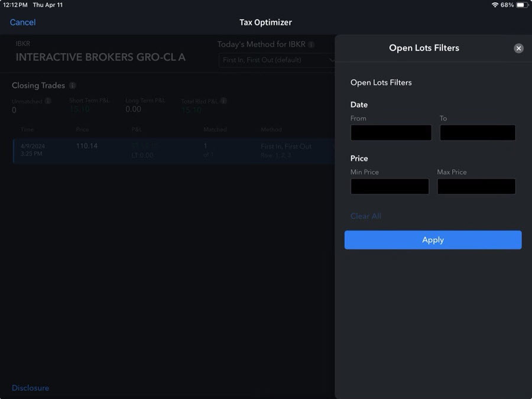Click the Date From input field

click(391, 132)
